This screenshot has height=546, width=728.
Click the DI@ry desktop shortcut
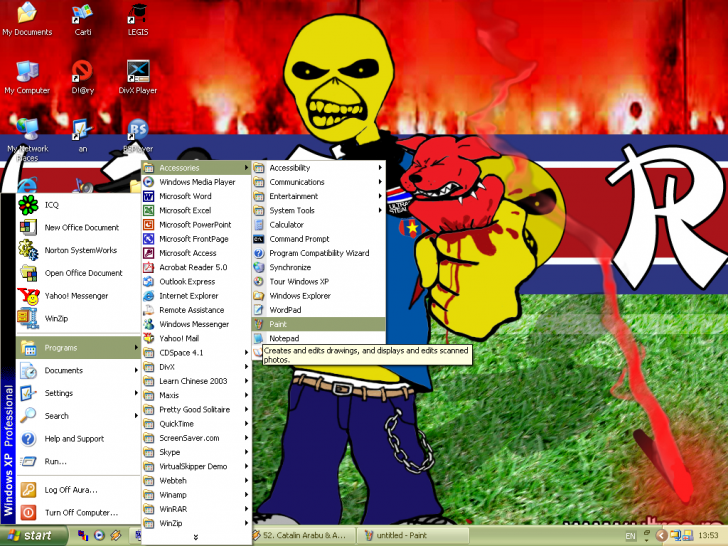[83, 77]
